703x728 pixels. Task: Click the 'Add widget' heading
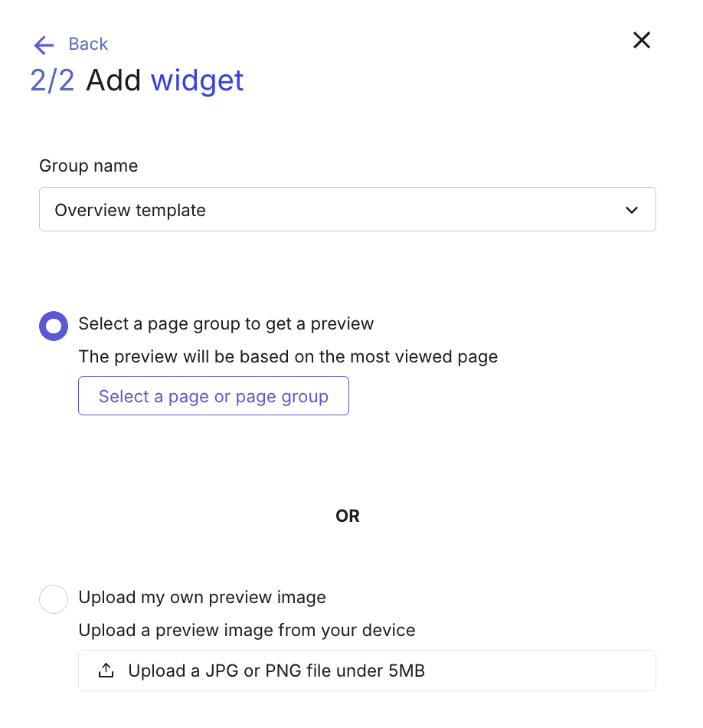165,80
